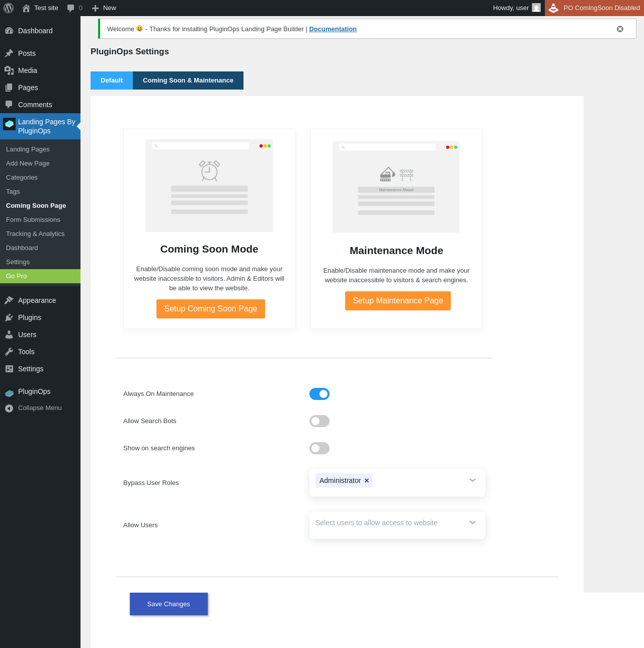The height and width of the screenshot is (648, 644).
Task: Click the Save Changes button
Action: click(x=169, y=604)
